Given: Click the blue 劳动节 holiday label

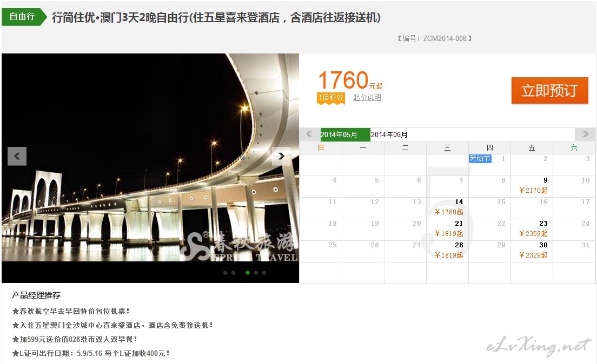Looking at the screenshot, I should [x=480, y=159].
